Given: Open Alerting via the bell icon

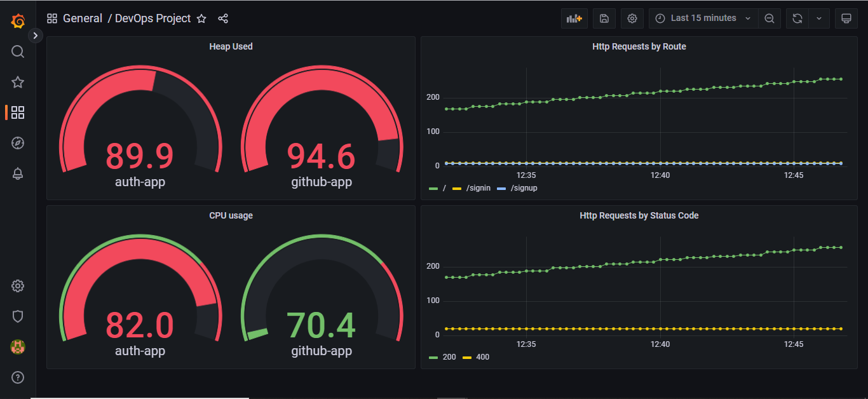Looking at the screenshot, I should click(17, 173).
